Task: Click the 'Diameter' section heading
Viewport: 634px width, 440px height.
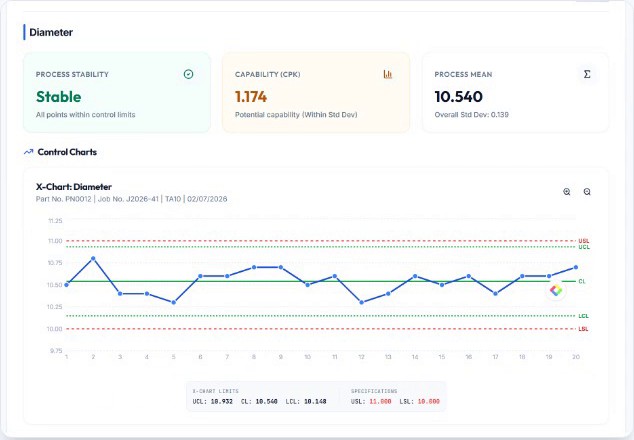Action: pos(51,32)
